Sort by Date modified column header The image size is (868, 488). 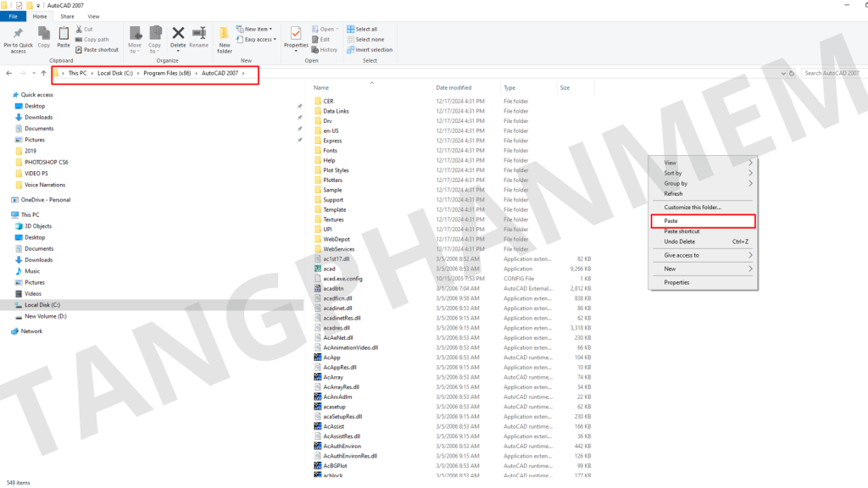coord(453,88)
